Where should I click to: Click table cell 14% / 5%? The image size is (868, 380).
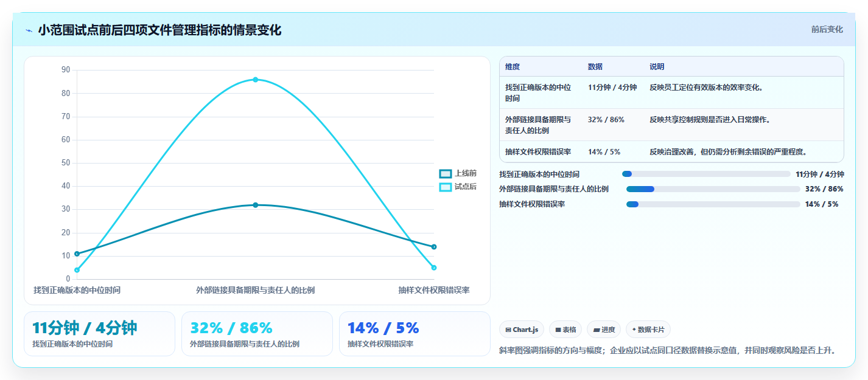pos(604,152)
